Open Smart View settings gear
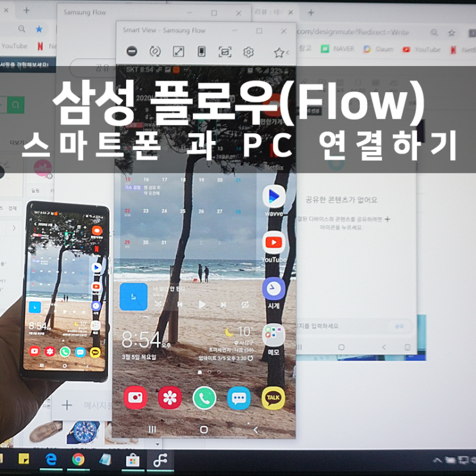This screenshot has width=476, height=476. coord(249,52)
